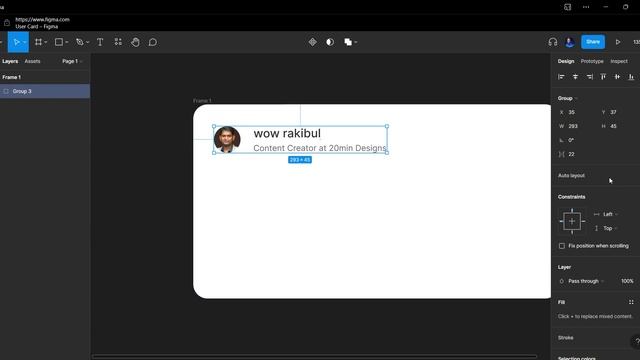Select the Frame tool
The image size is (640, 360).
coord(38,42)
